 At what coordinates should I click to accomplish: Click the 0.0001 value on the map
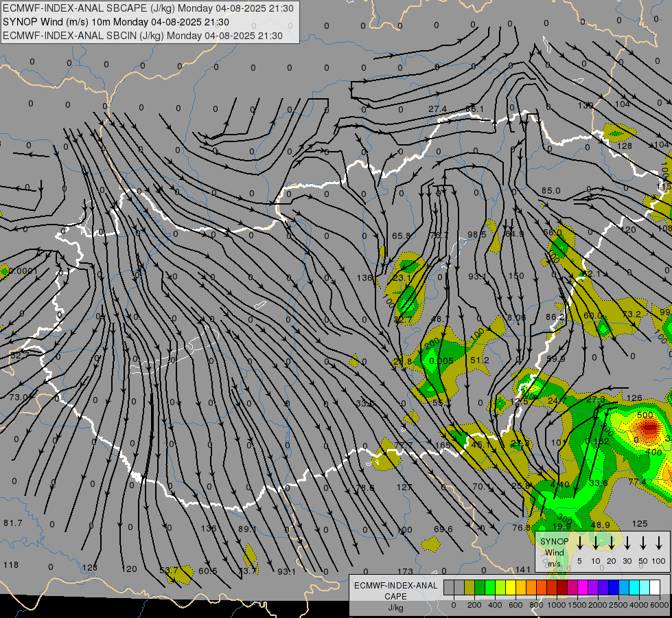[x=23, y=271]
